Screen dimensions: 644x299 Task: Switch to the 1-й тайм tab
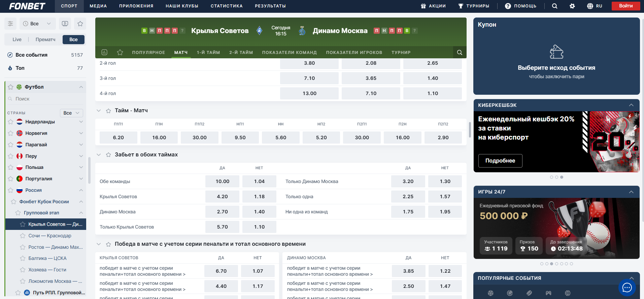[208, 52]
